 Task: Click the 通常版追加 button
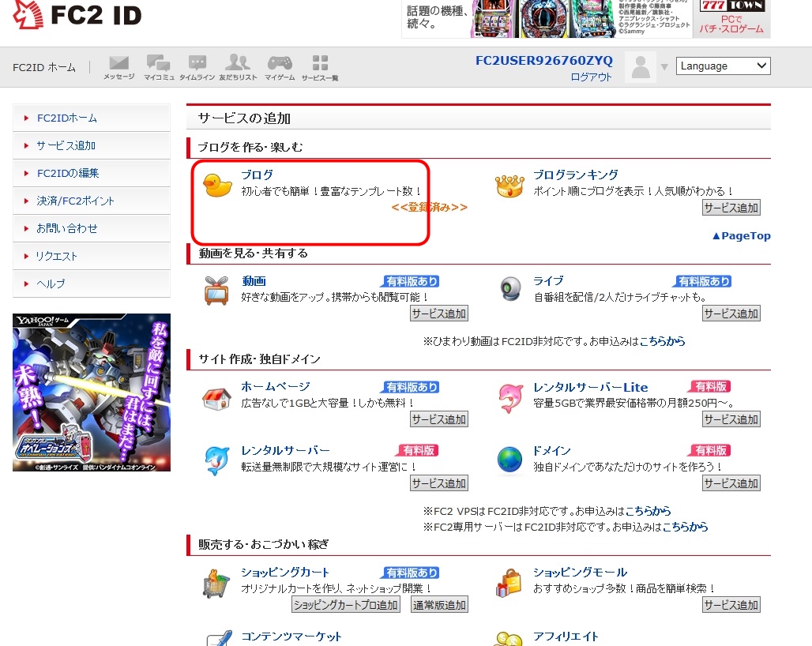coord(439,605)
